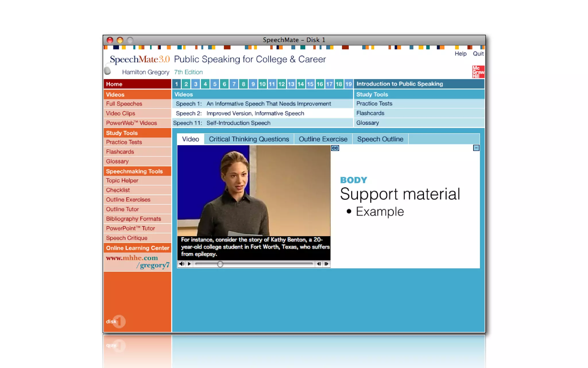
Task: Quit the SpeechMate application
Action: (478, 54)
